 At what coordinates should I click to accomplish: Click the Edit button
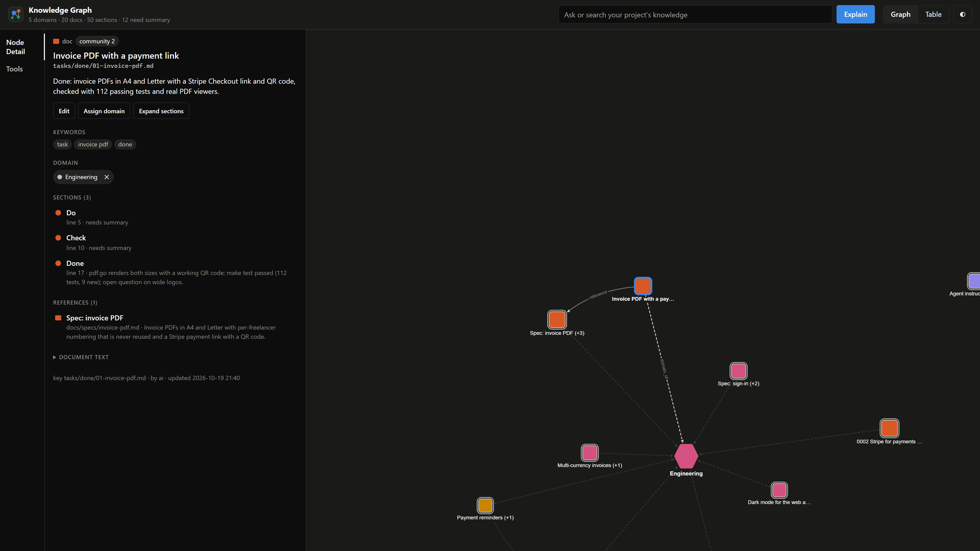tap(64, 111)
